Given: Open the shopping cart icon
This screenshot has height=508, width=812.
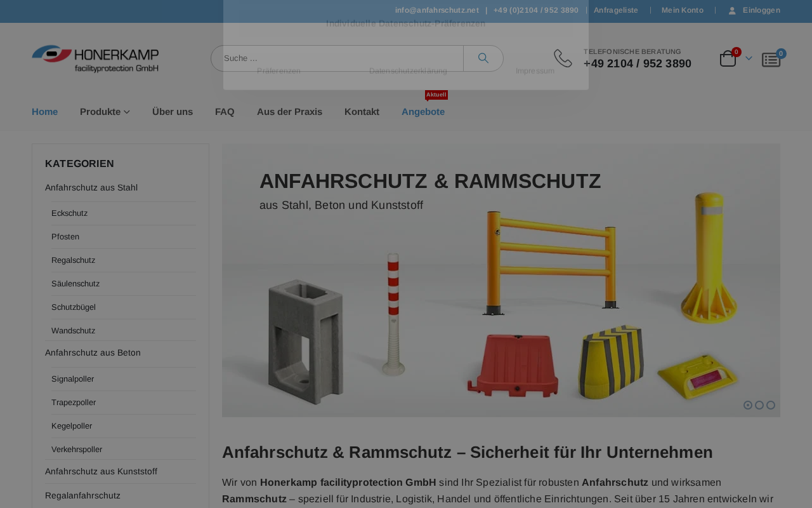Looking at the screenshot, I should tap(728, 59).
